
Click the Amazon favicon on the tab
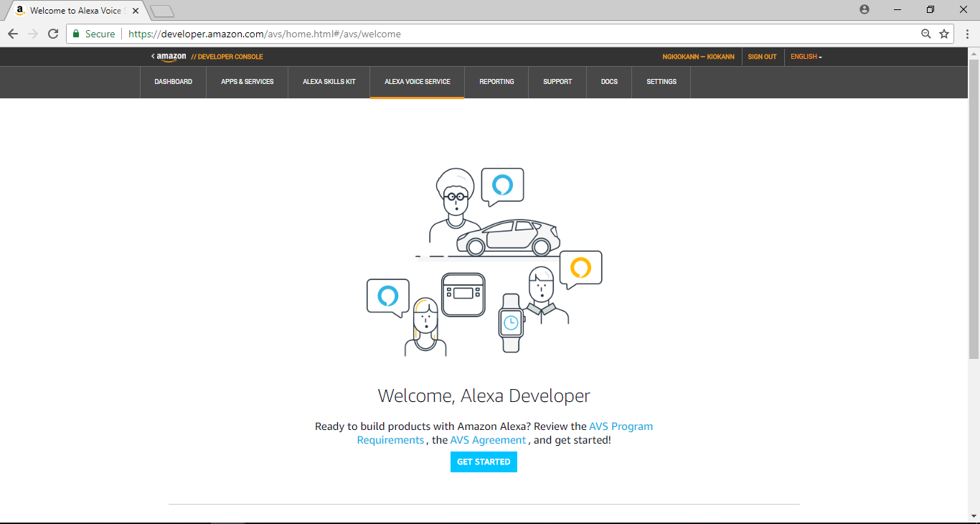tap(20, 11)
